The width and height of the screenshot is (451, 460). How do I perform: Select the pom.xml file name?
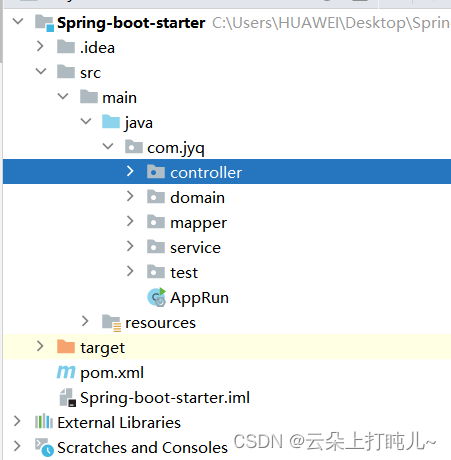click(112, 373)
